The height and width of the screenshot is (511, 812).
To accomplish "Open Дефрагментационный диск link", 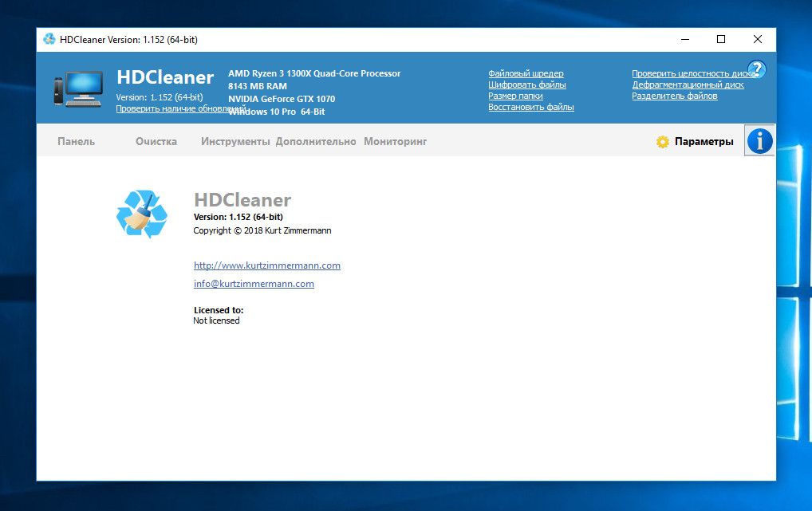I will pos(688,85).
